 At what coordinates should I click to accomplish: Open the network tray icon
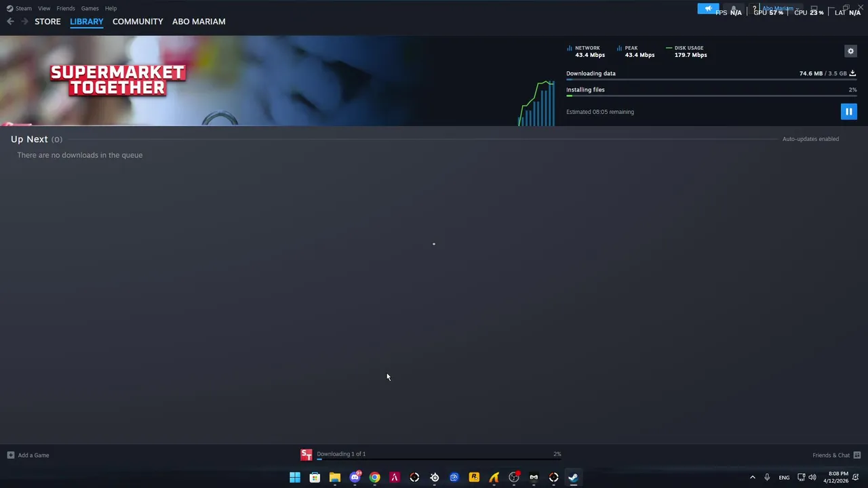click(801, 478)
